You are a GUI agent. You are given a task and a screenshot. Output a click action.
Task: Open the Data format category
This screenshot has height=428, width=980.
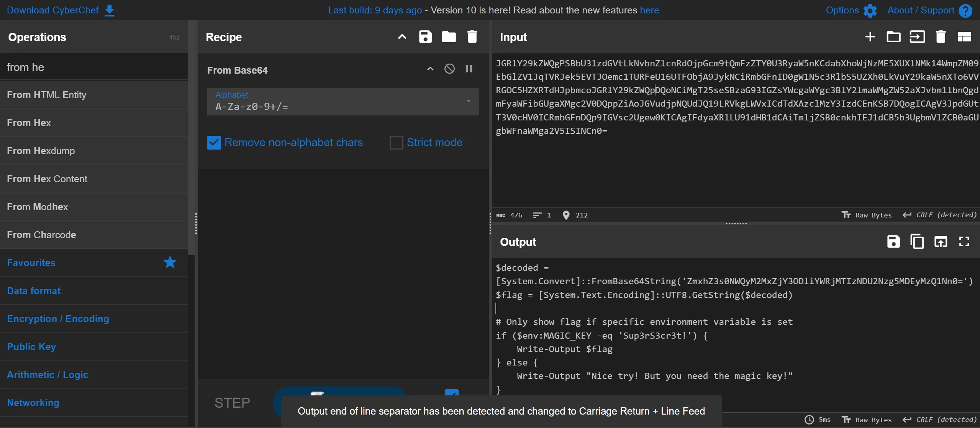pos(34,291)
